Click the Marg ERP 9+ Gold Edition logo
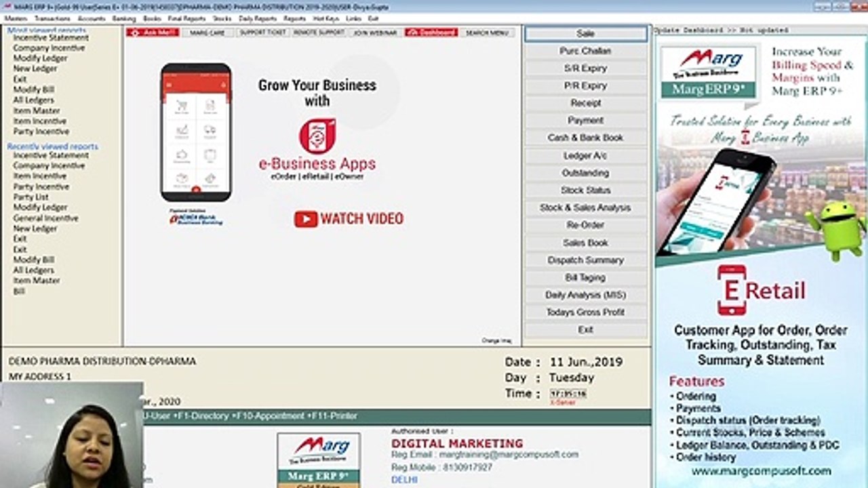The image size is (868, 488). point(319,460)
